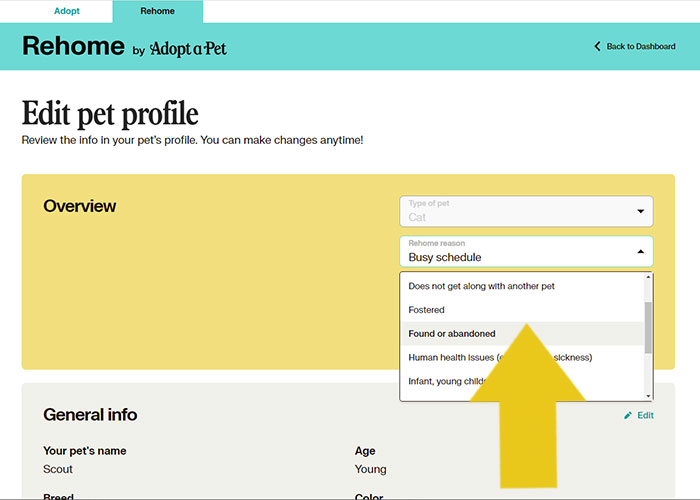This screenshot has height=500, width=700.
Task: Click the Adopt a Pet brand logo
Action: coord(188,48)
